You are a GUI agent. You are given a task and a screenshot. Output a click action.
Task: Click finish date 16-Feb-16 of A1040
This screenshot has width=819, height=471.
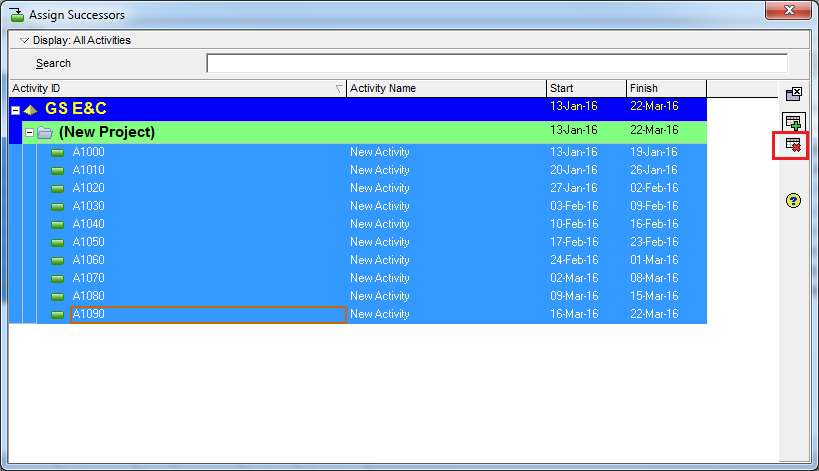(654, 224)
